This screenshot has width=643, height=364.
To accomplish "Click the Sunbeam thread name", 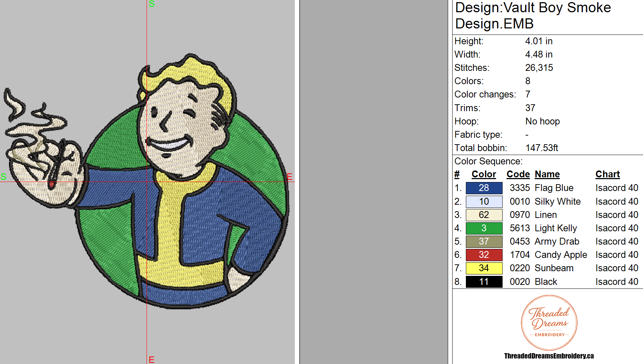I will click(x=554, y=268).
